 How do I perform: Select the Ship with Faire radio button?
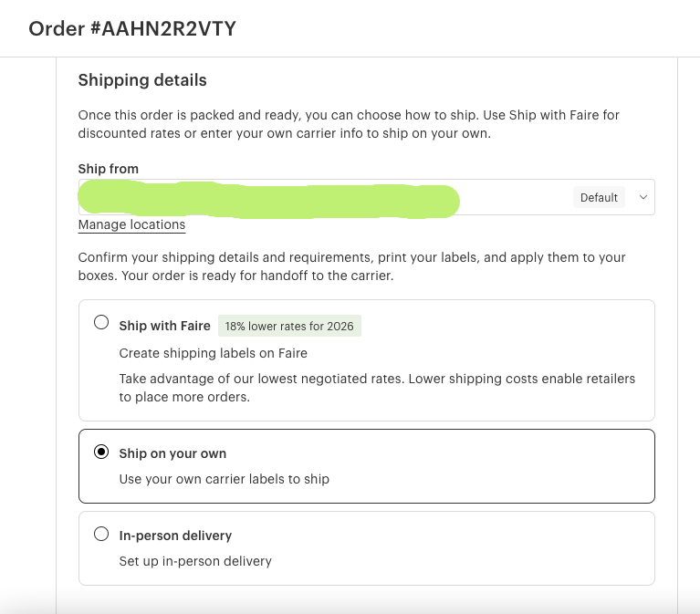coord(101,322)
